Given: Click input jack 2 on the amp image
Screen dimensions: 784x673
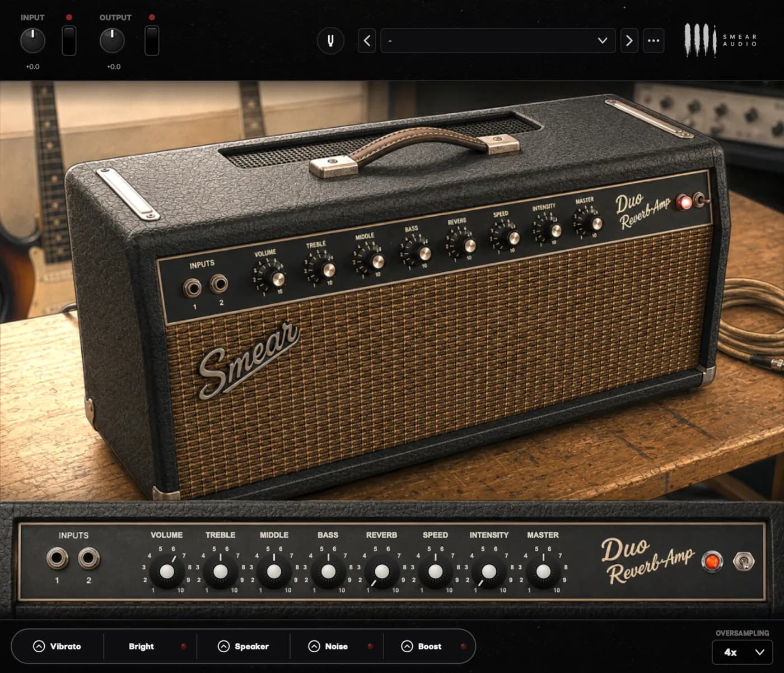Looking at the screenshot, I should pos(219,284).
